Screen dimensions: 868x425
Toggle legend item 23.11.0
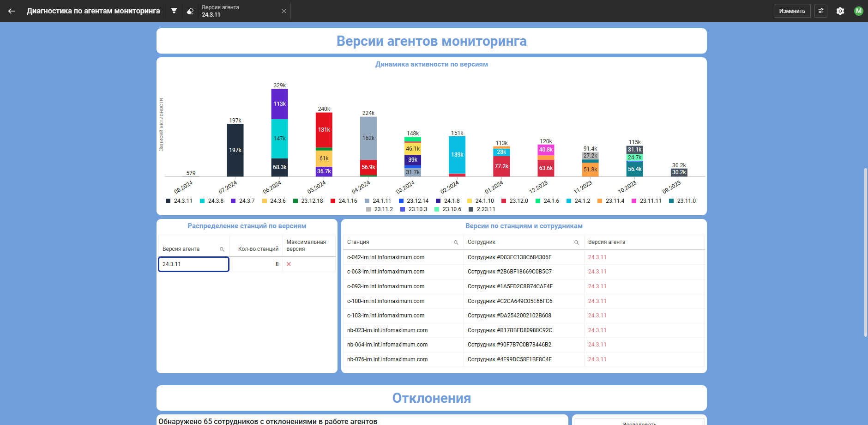point(682,201)
